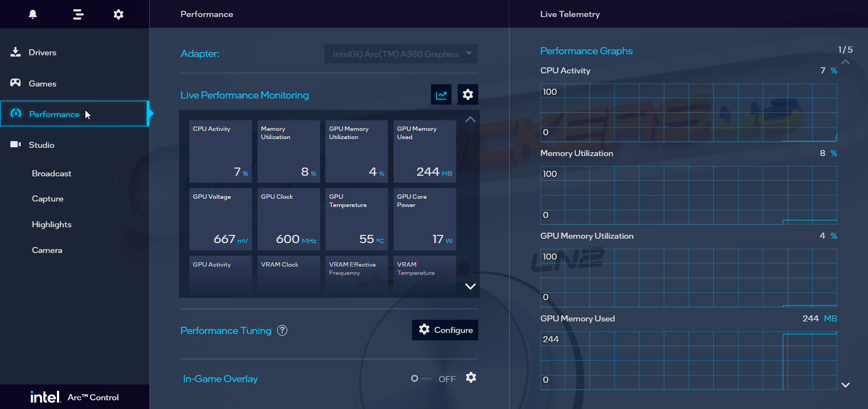Screen dimensions: 868x409
Task: Click the Live Telemetry panel title
Action: [x=570, y=14]
